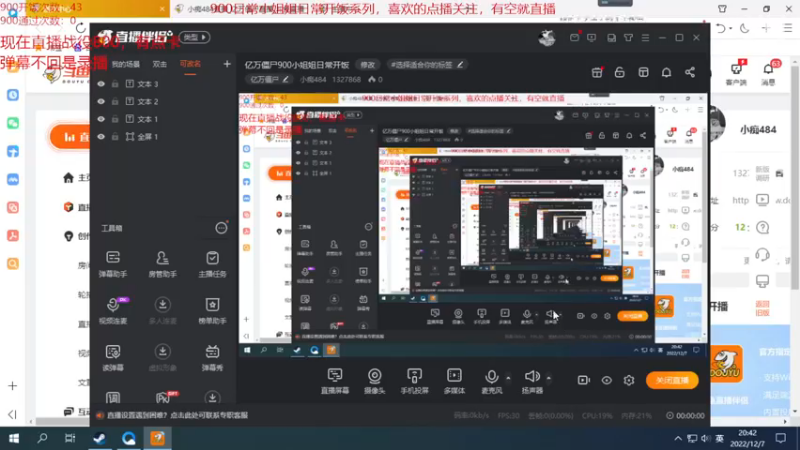800x450 pixels.
Task: Click the record video icon in bottom bar
Action: [x=583, y=380]
